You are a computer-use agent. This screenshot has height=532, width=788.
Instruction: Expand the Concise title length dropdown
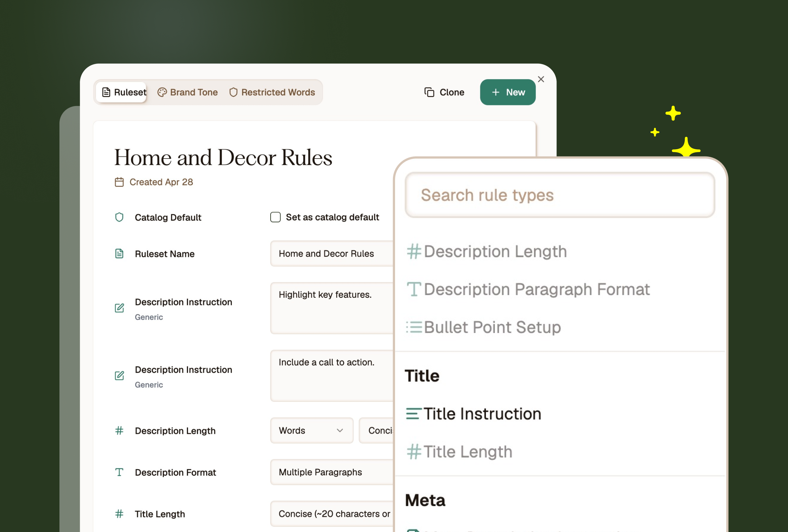click(x=332, y=514)
